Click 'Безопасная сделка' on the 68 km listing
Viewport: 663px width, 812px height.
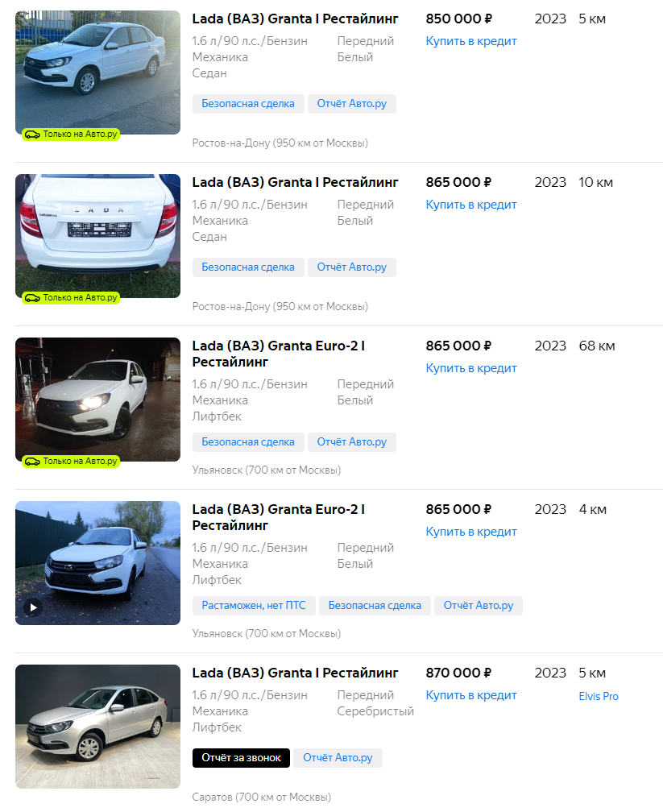click(x=248, y=442)
